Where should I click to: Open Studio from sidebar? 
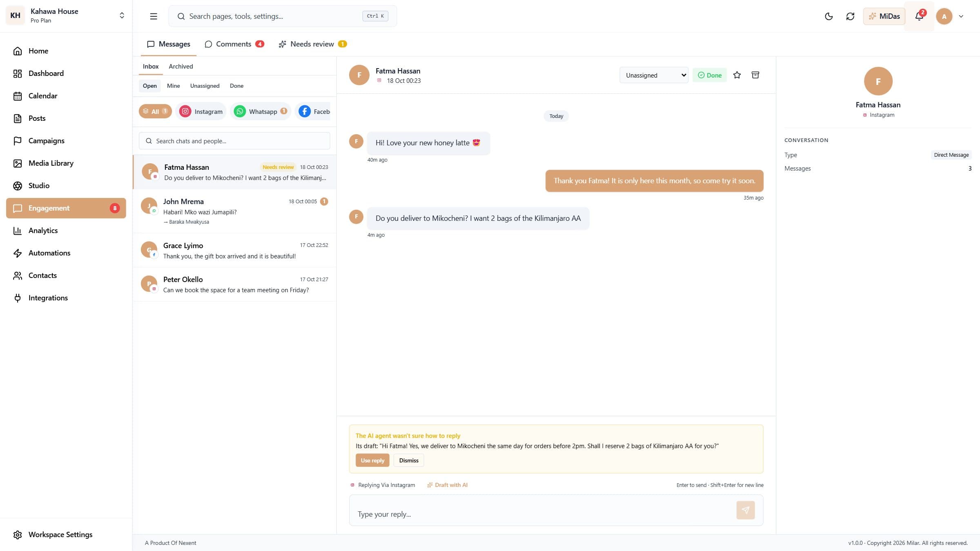tap(66, 186)
